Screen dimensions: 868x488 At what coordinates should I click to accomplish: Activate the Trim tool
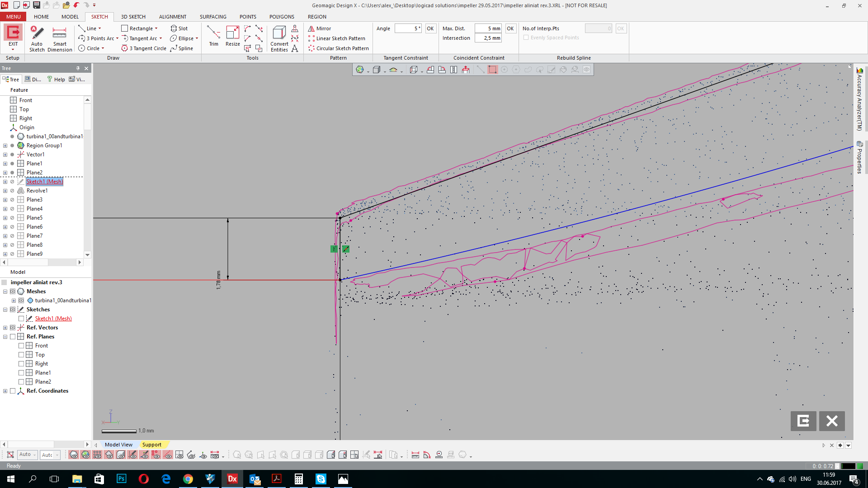(213, 36)
